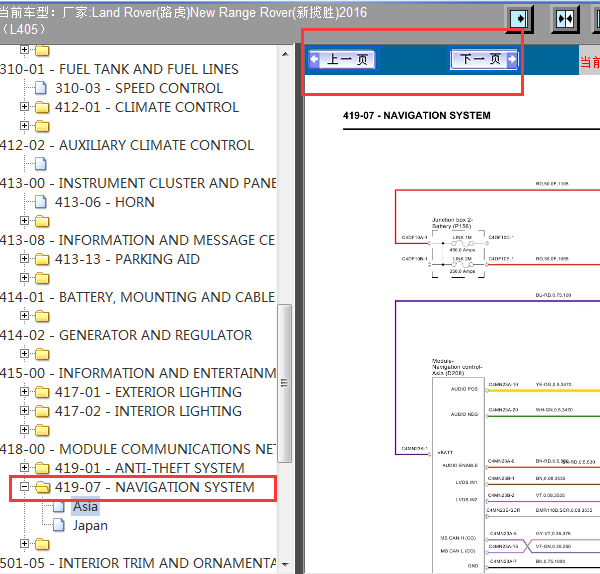Select 413-13 - PARKING AID entry
This screenshot has height=574, width=600.
tap(127, 259)
